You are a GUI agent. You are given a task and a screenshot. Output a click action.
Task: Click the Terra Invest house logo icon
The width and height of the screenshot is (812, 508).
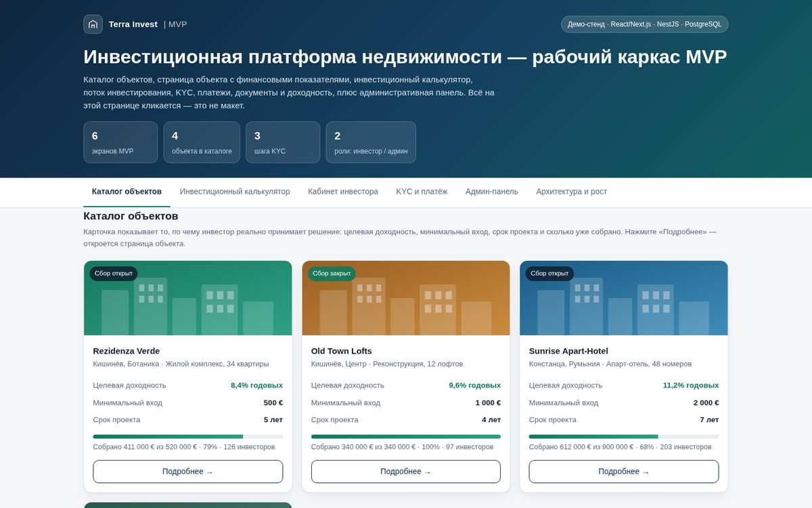(x=93, y=24)
